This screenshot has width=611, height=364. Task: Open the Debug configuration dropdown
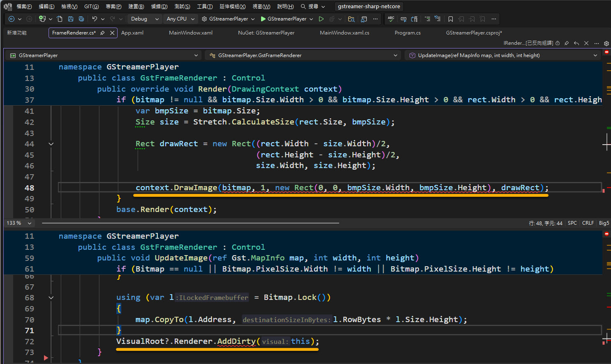click(145, 19)
